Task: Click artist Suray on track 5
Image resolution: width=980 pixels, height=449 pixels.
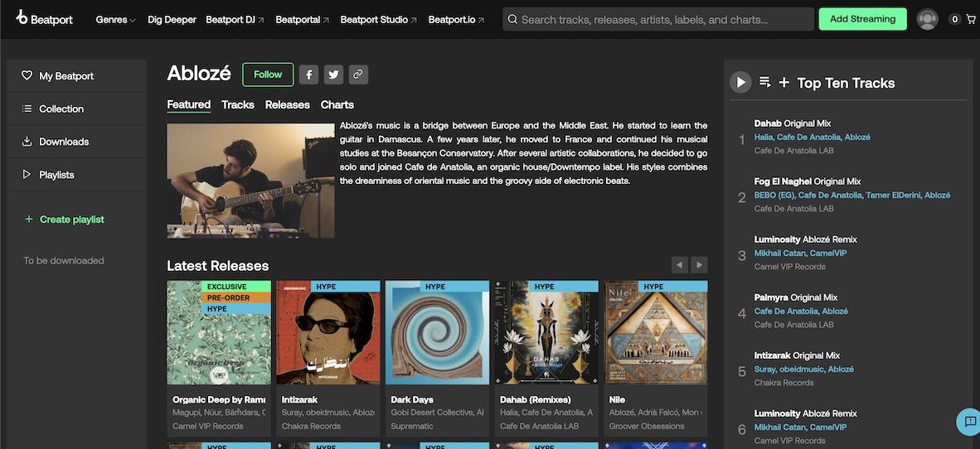Action: pyautogui.click(x=764, y=369)
